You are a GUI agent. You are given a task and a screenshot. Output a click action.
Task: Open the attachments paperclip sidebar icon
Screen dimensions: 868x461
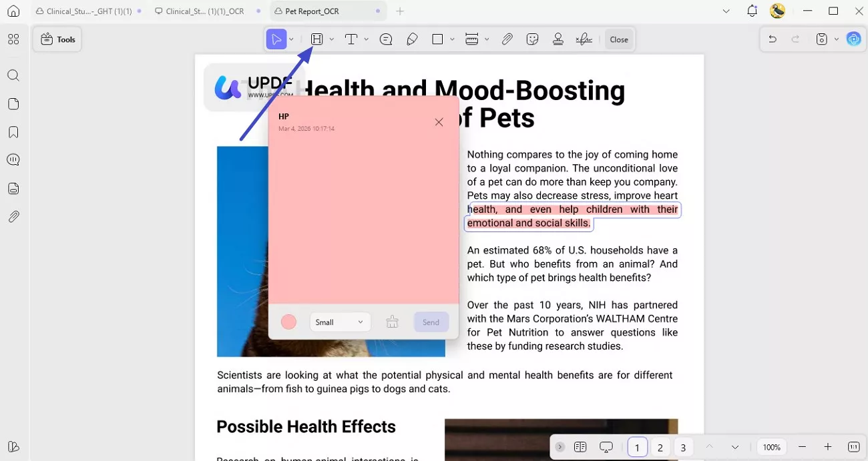tap(13, 217)
